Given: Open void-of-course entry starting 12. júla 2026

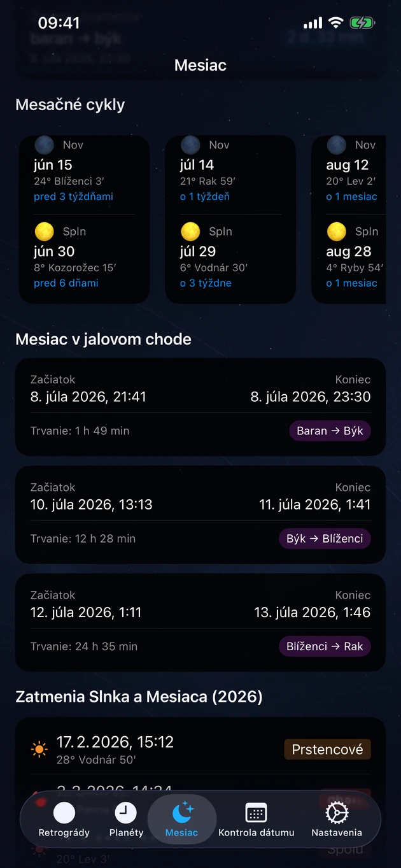Looking at the screenshot, I should click(x=200, y=622).
